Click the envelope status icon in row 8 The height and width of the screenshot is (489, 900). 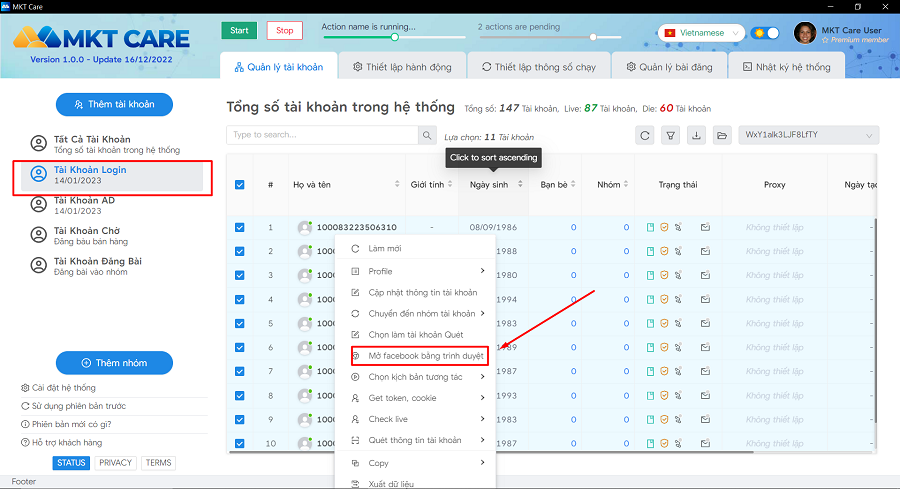[705, 395]
